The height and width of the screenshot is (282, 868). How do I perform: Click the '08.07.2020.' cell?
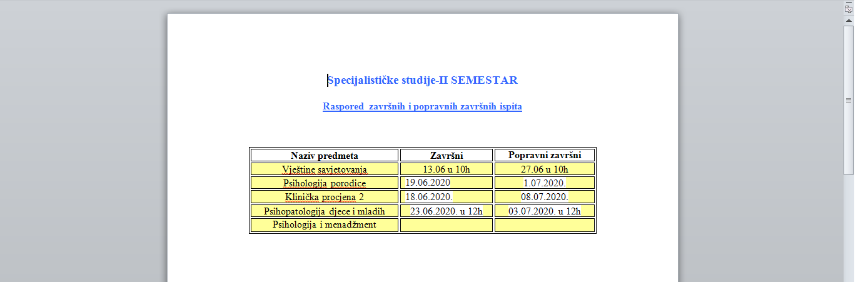(x=545, y=197)
